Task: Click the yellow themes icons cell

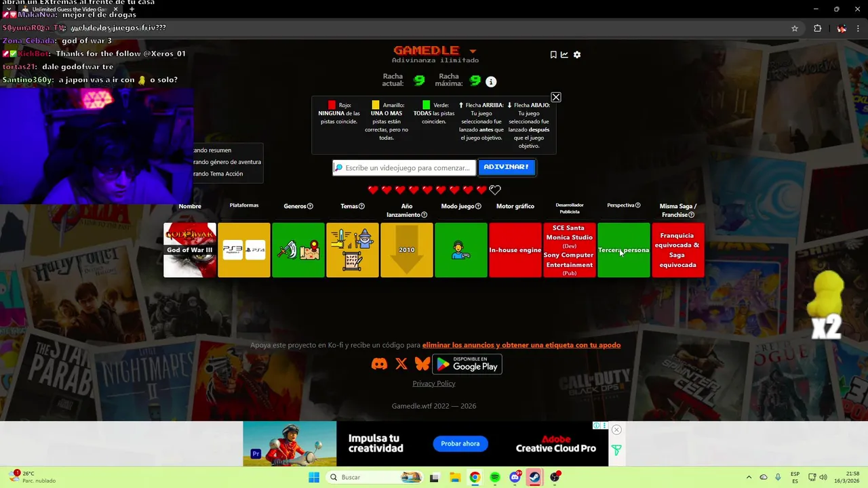Action: coord(353,250)
